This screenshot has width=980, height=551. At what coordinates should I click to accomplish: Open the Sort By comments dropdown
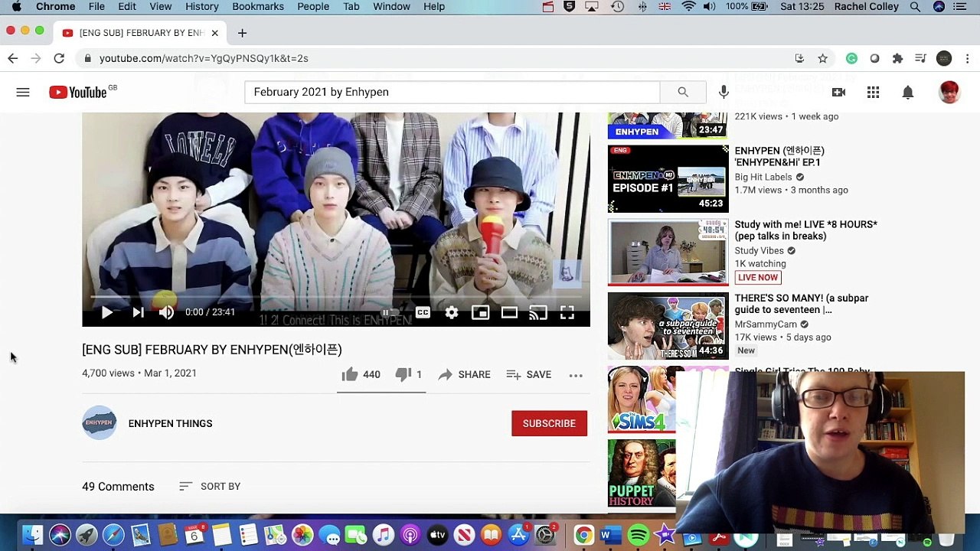pyautogui.click(x=210, y=487)
